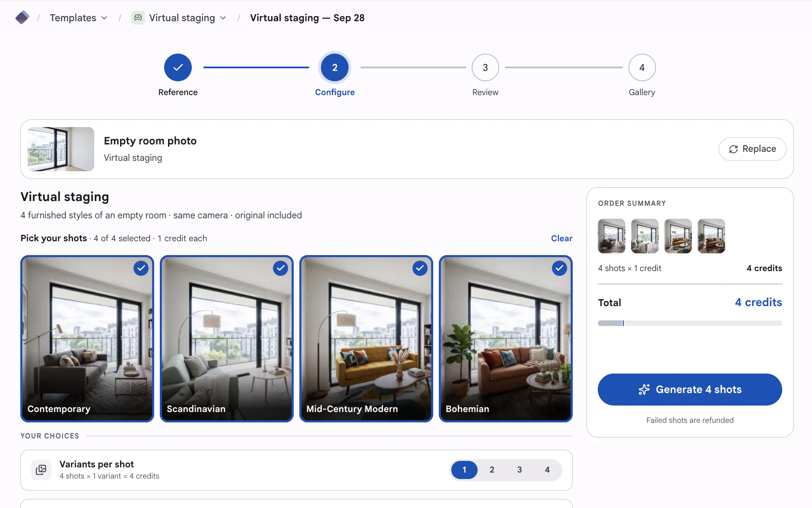Set variants per shot to 2
812x508 pixels.
pos(492,470)
